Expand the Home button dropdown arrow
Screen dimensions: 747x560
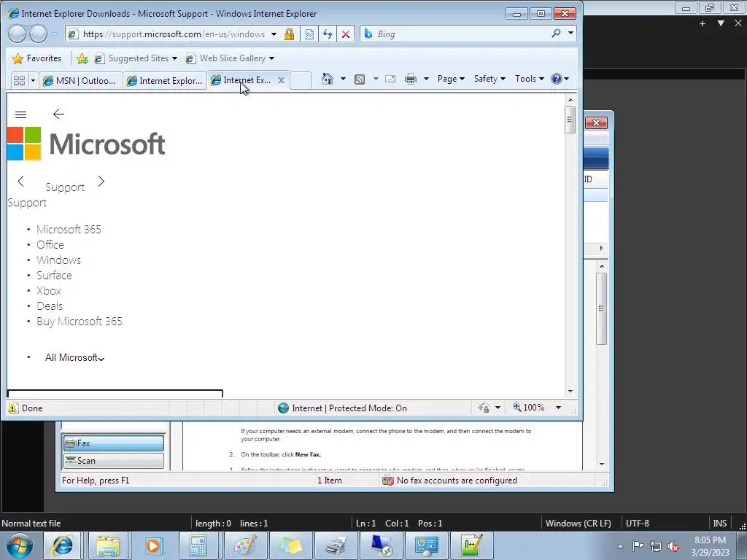click(343, 79)
